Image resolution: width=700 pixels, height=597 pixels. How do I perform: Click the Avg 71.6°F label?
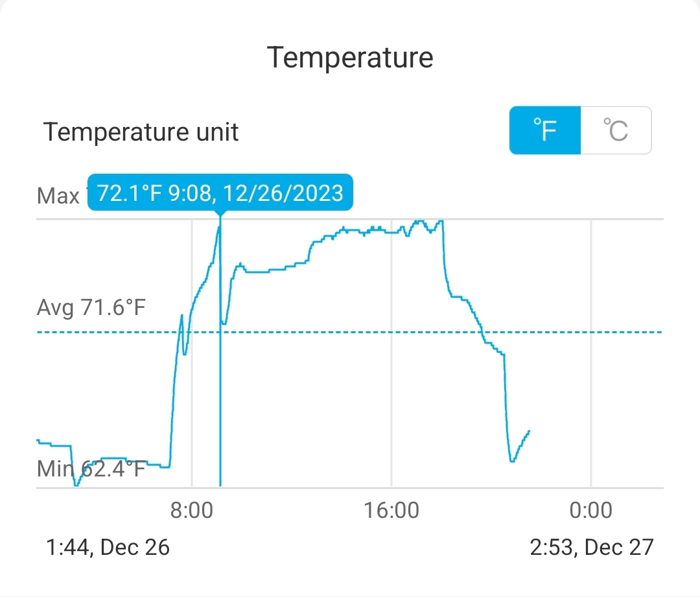coord(91,307)
